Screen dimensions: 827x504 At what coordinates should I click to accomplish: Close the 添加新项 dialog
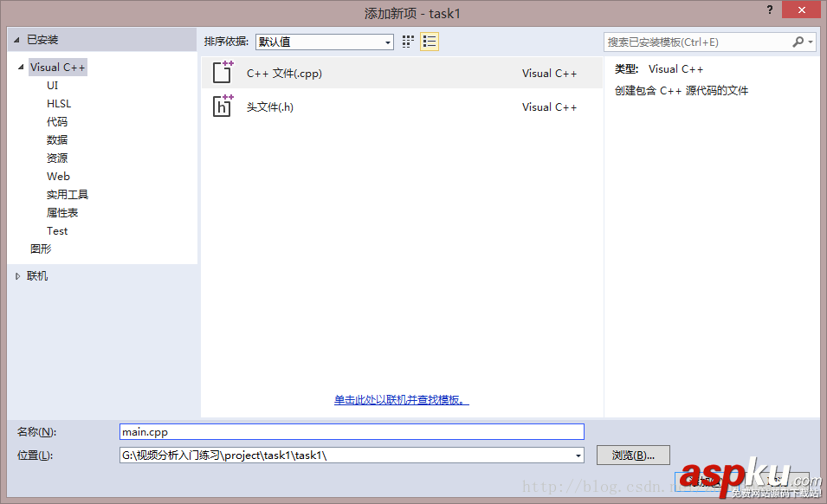[801, 10]
